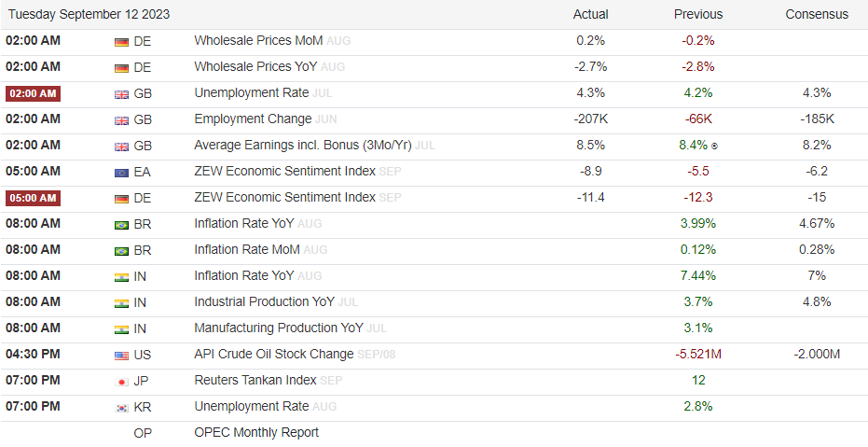Click the Tuesday September 12 2023 date header
Viewport: 868px width, 447px height.
tap(90, 14)
